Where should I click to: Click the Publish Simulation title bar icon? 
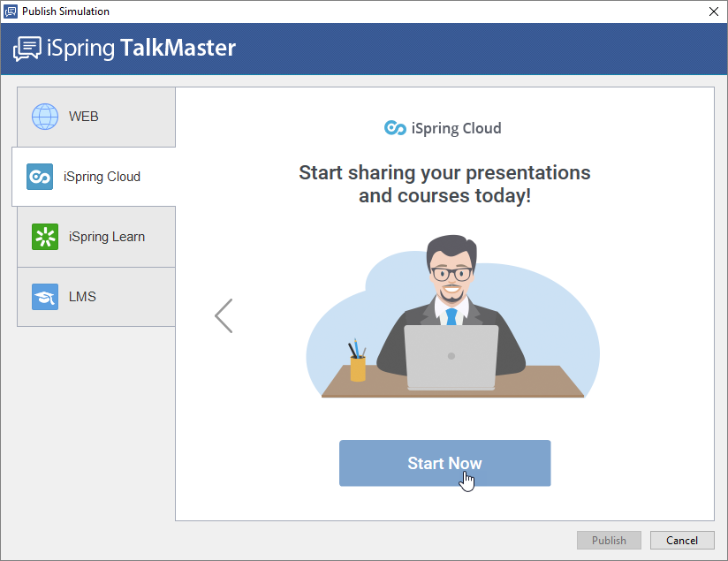(11, 11)
